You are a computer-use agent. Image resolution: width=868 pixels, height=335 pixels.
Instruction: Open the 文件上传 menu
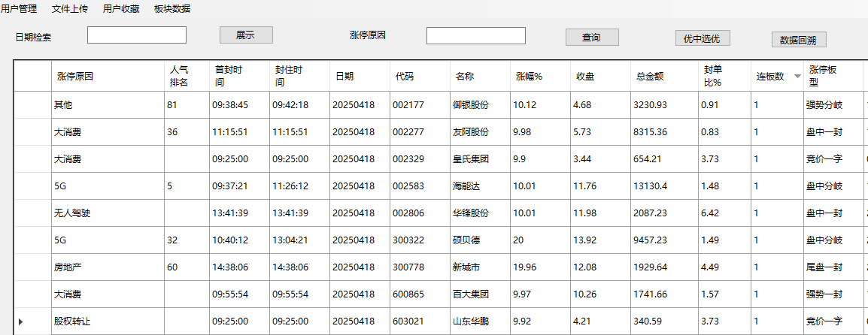tap(70, 8)
